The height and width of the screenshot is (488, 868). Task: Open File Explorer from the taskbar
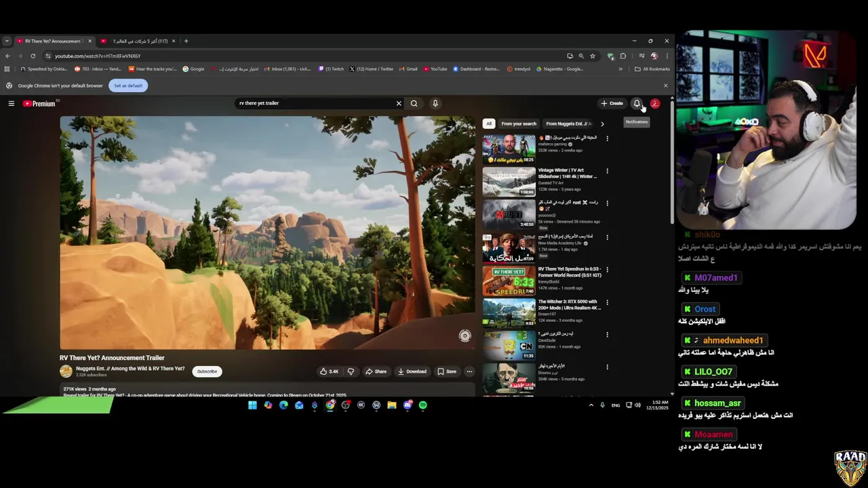(392, 405)
